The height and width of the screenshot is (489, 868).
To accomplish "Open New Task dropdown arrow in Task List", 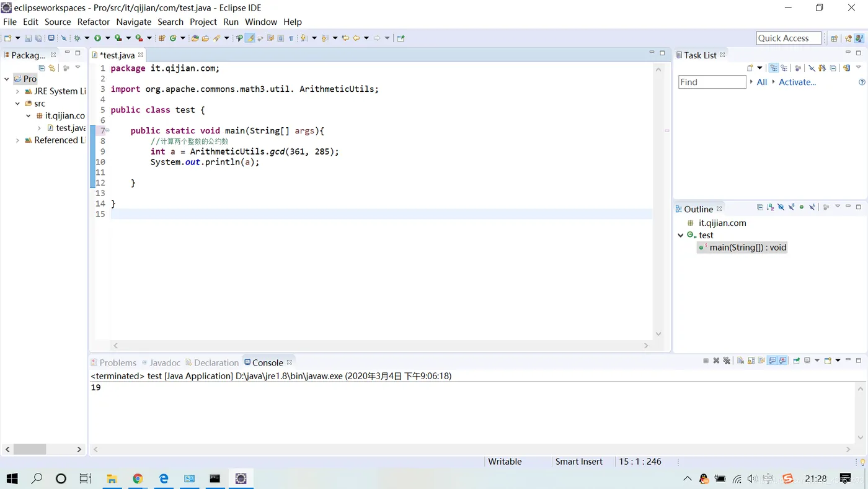I will [x=759, y=68].
